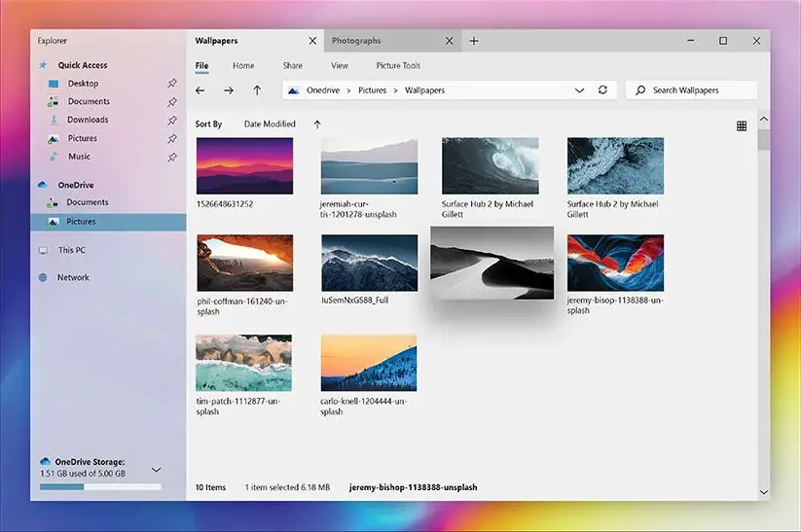Open the Picture Tools tab
Screen dimensions: 801x532
(x=398, y=65)
